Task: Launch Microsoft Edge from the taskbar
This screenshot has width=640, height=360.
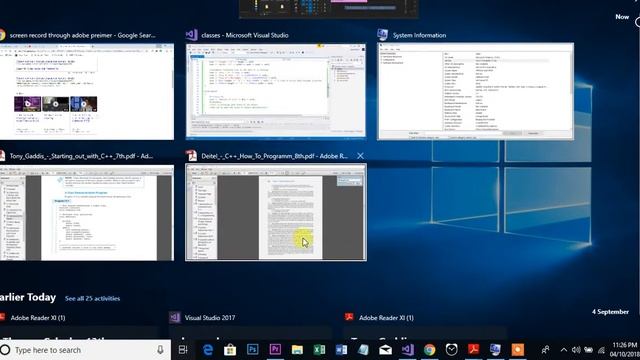Action: pyautogui.click(x=208, y=350)
